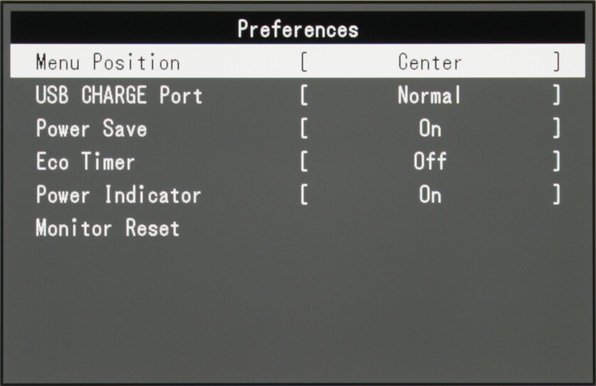Click the closing bracket of Power Indicator row

click(556, 195)
